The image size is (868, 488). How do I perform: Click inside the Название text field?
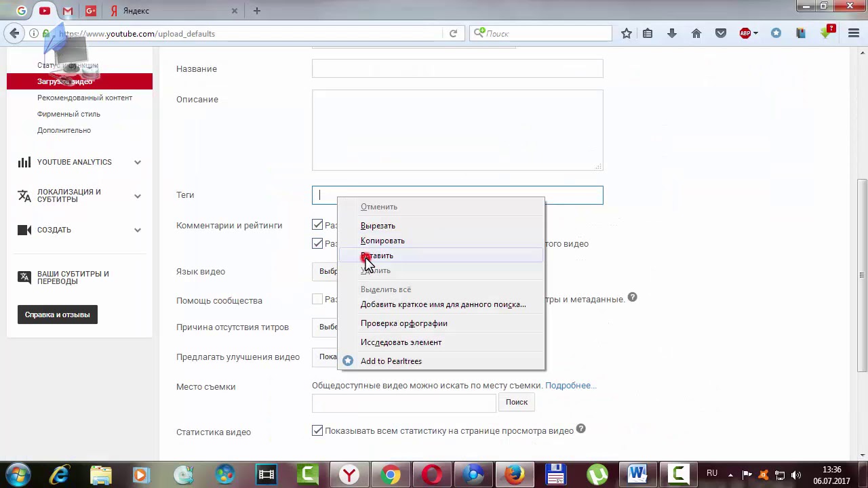point(457,68)
